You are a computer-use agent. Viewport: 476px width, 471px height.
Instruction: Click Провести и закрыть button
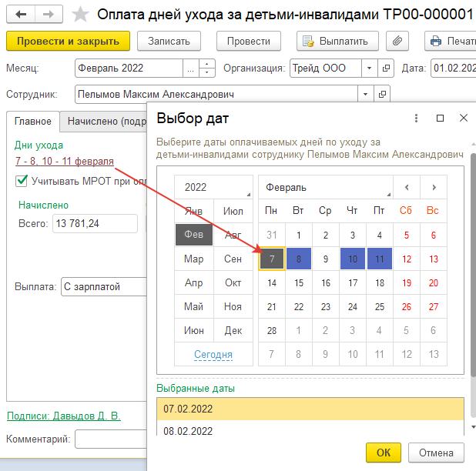(68, 41)
